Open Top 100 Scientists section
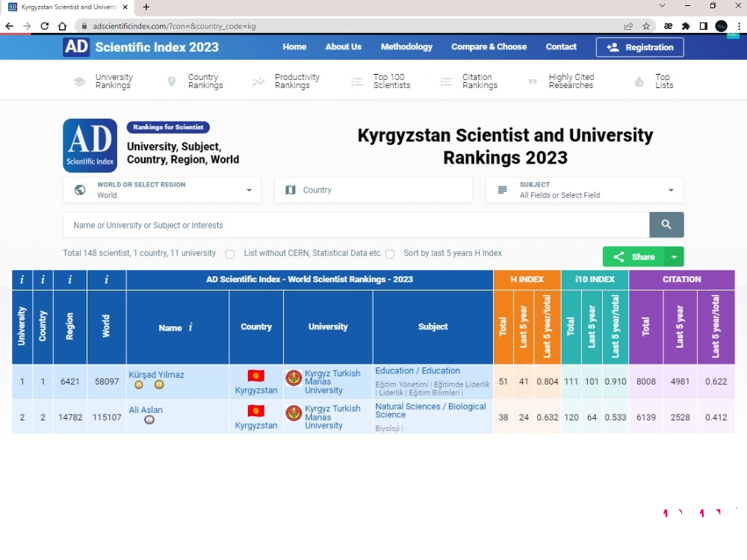The image size is (747, 560). [x=381, y=81]
